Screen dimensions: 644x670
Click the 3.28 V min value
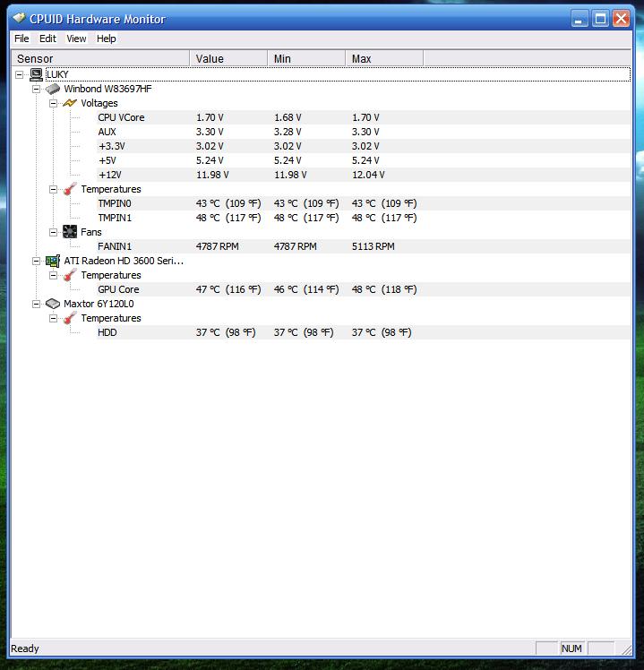point(288,132)
